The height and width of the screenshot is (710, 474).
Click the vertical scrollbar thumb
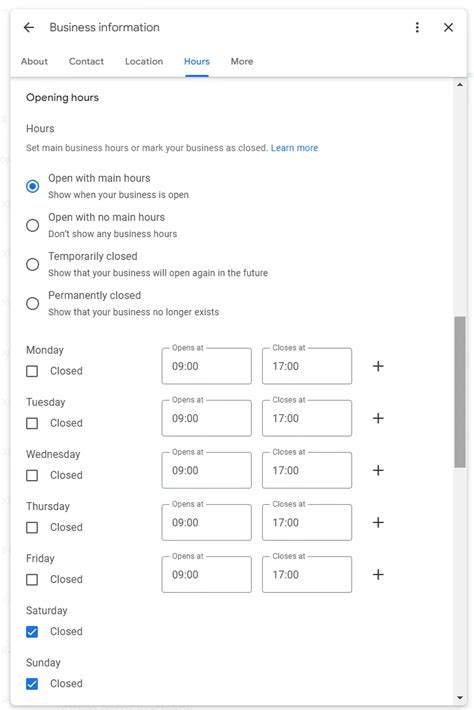tap(460, 392)
